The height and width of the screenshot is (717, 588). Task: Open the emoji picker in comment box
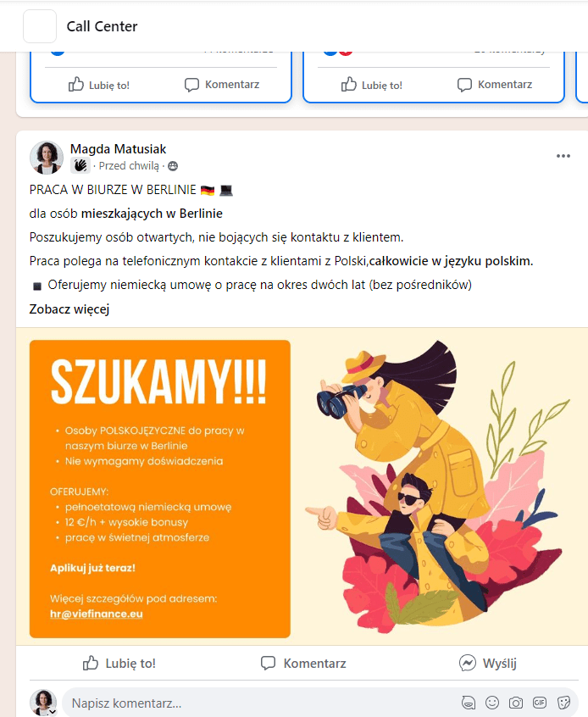(492, 703)
